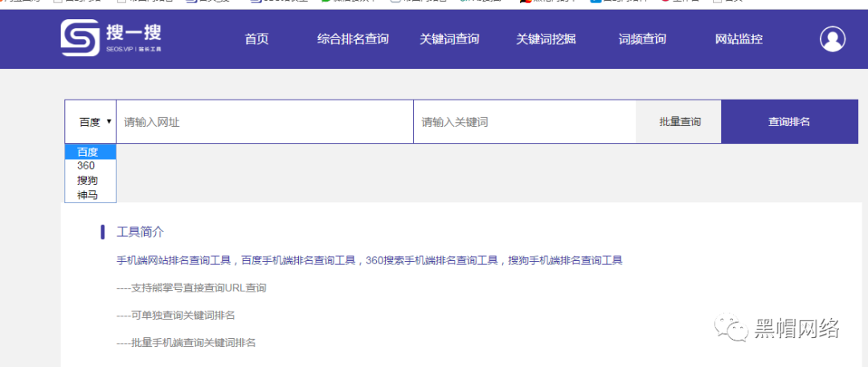Screen dimensions: 868x367
Task: Click the 工具简介 heading
Action: (x=140, y=232)
